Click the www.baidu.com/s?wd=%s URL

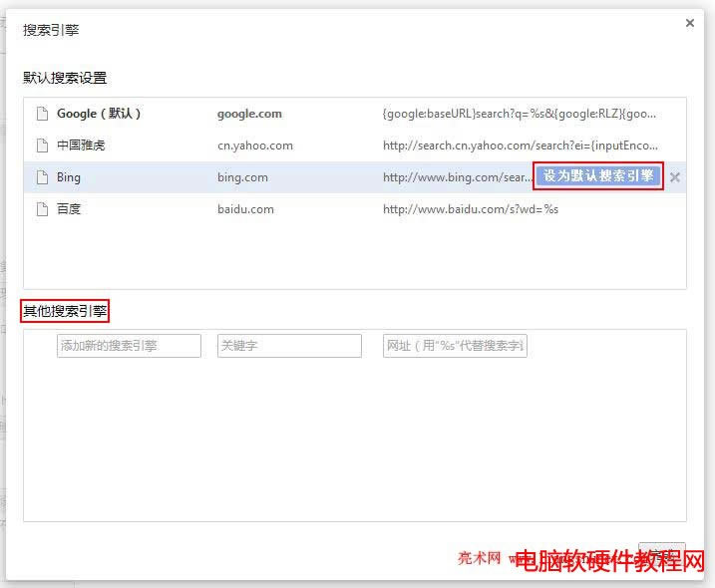(x=470, y=209)
